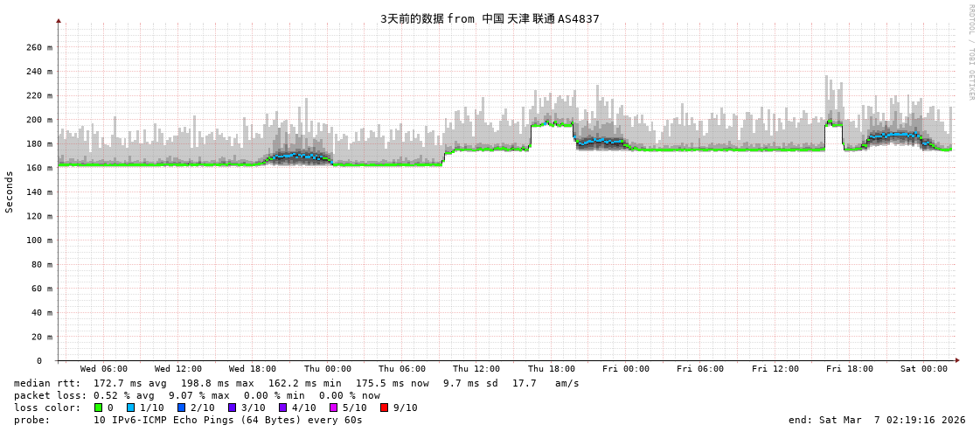The width and height of the screenshot is (980, 432).
Task: Click the Thu 00:00 time axis label
Action: (x=327, y=369)
